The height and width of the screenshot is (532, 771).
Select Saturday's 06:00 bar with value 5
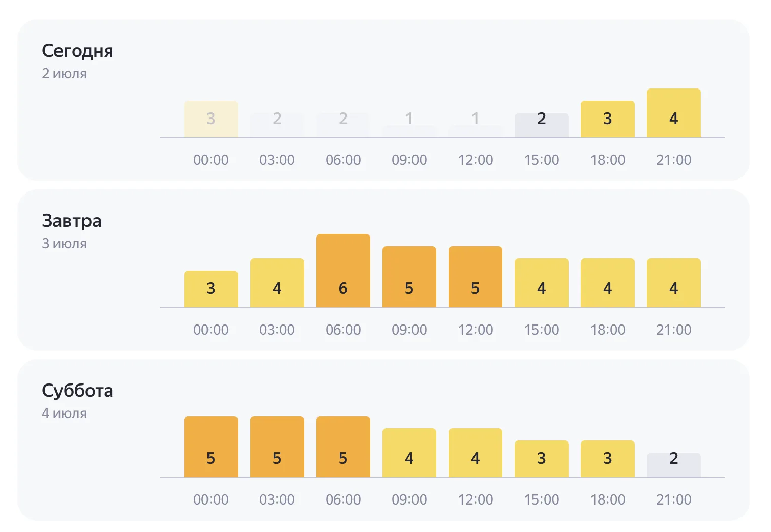tap(343, 447)
